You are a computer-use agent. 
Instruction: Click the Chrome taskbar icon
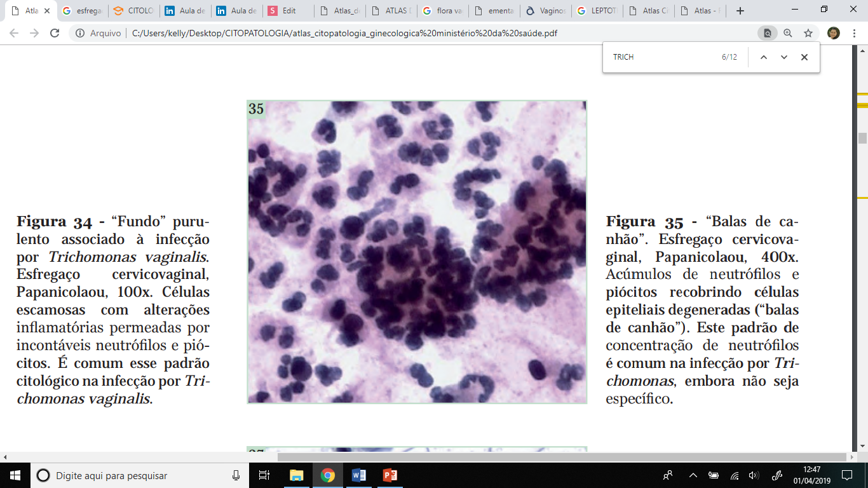[327, 475]
